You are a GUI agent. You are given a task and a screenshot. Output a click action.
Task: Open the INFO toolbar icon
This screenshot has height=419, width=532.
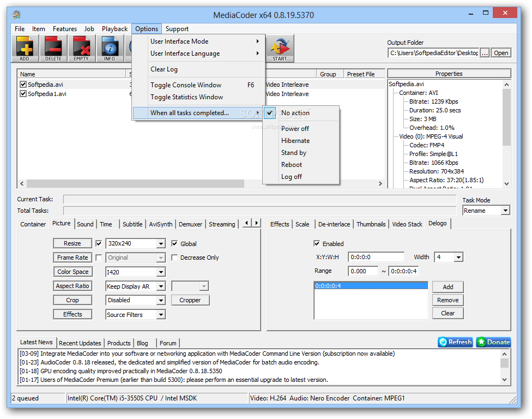(110, 48)
